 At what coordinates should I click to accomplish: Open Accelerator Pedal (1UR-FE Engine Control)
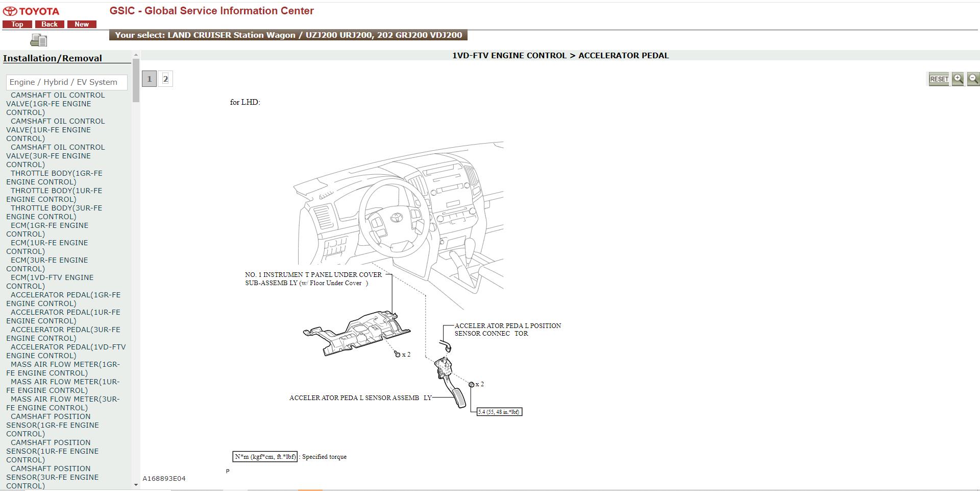click(x=63, y=316)
